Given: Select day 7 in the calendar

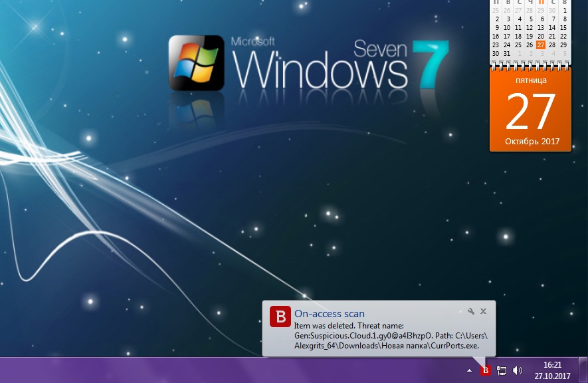Looking at the screenshot, I should point(553,19).
